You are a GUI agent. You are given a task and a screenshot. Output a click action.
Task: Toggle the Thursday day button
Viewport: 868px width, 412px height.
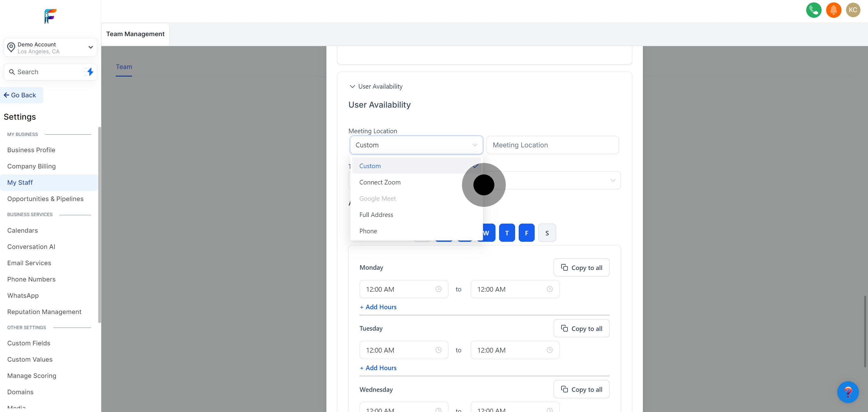(507, 233)
